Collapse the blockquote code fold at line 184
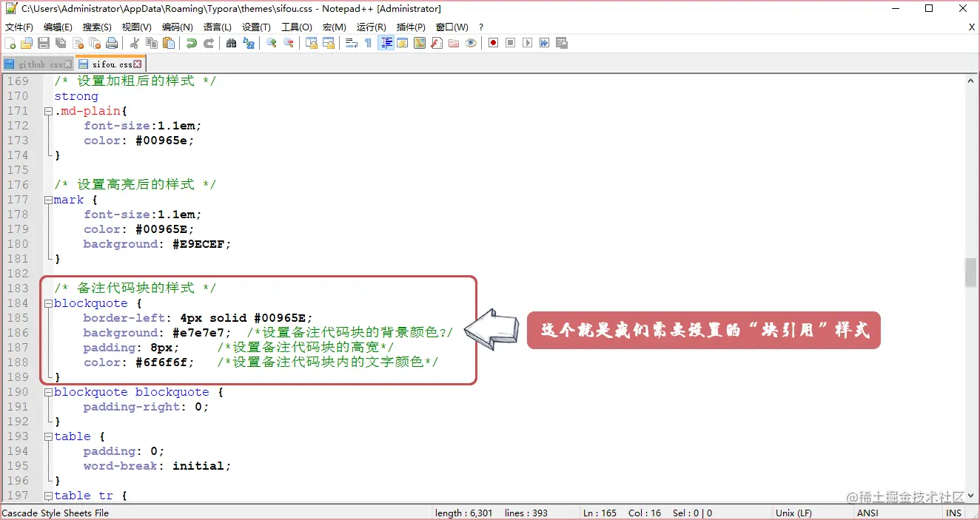980x520 pixels. click(47, 303)
